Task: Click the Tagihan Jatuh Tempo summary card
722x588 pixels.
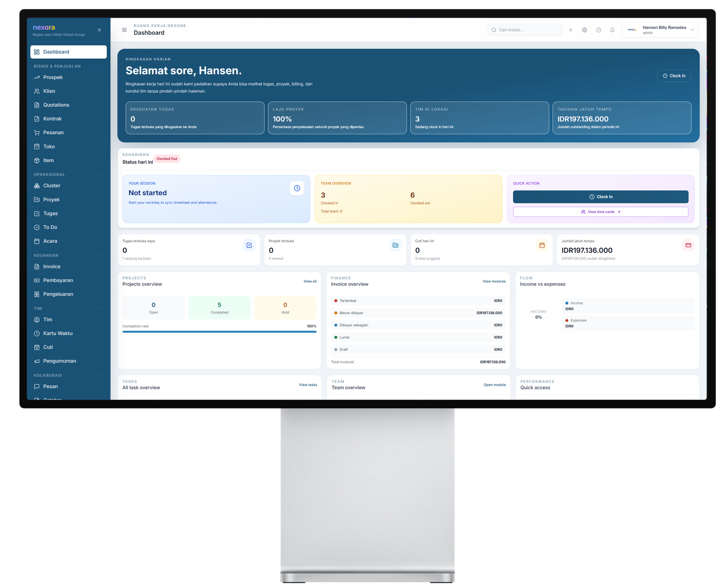Action: point(622,118)
